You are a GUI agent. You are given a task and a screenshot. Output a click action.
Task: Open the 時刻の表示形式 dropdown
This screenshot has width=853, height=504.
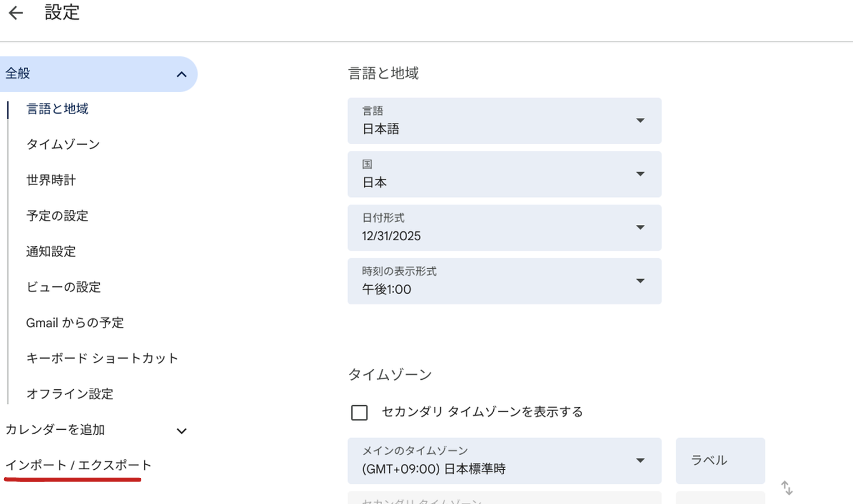(x=504, y=281)
